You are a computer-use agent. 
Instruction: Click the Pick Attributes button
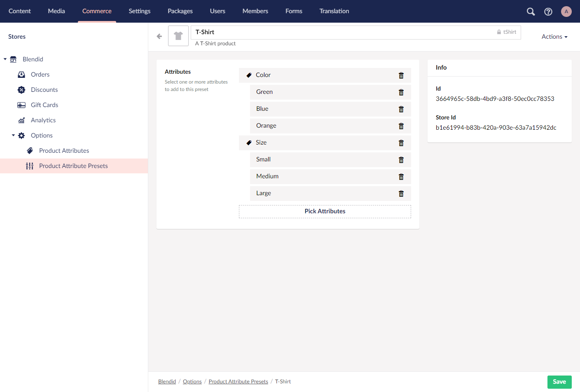325,211
